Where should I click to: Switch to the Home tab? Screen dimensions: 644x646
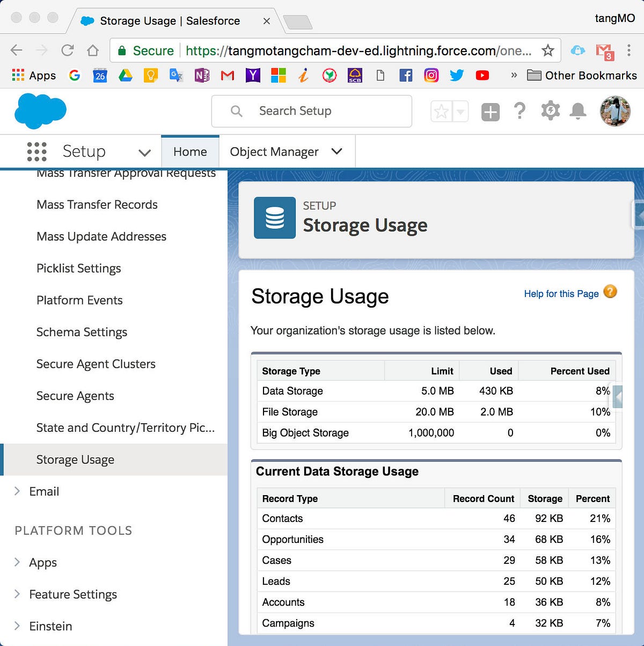pos(190,151)
